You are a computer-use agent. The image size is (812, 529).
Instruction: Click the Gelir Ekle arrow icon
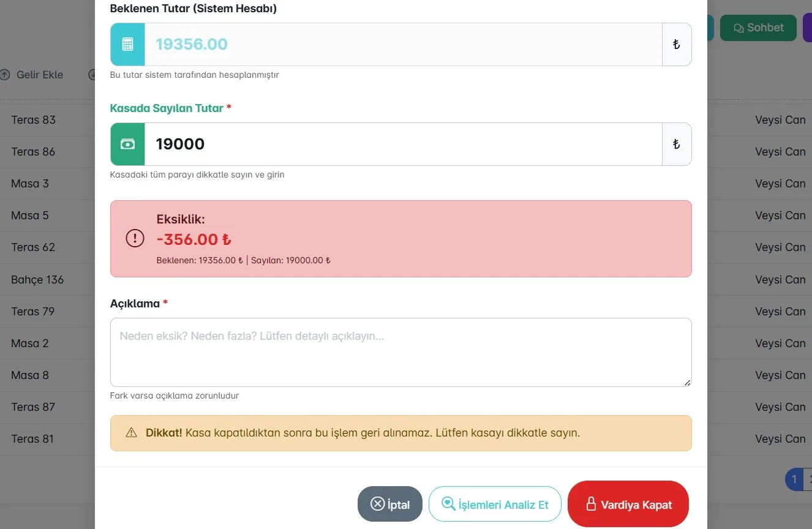point(5,75)
